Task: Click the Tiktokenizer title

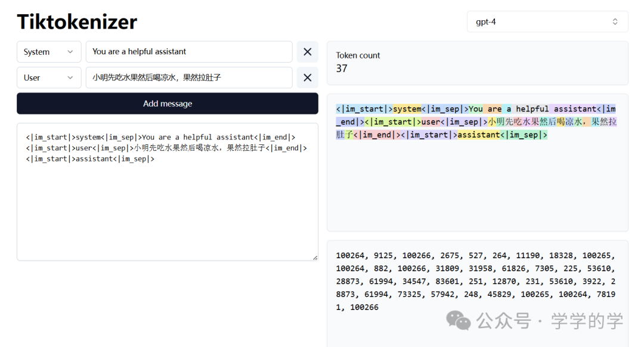Action: (77, 22)
